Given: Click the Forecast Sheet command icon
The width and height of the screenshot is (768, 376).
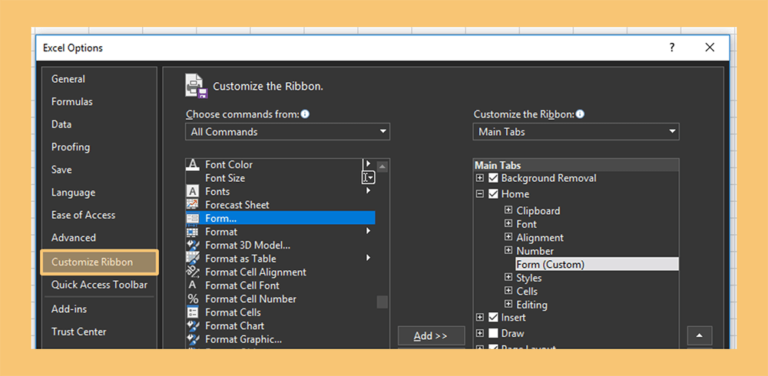Looking at the screenshot, I should point(193,205).
